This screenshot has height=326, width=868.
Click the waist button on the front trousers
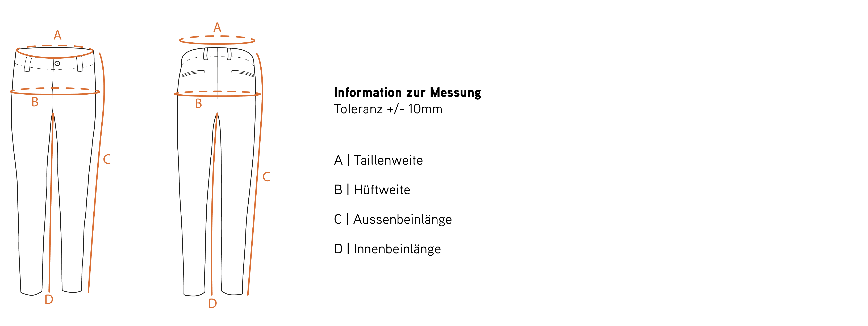point(57,63)
